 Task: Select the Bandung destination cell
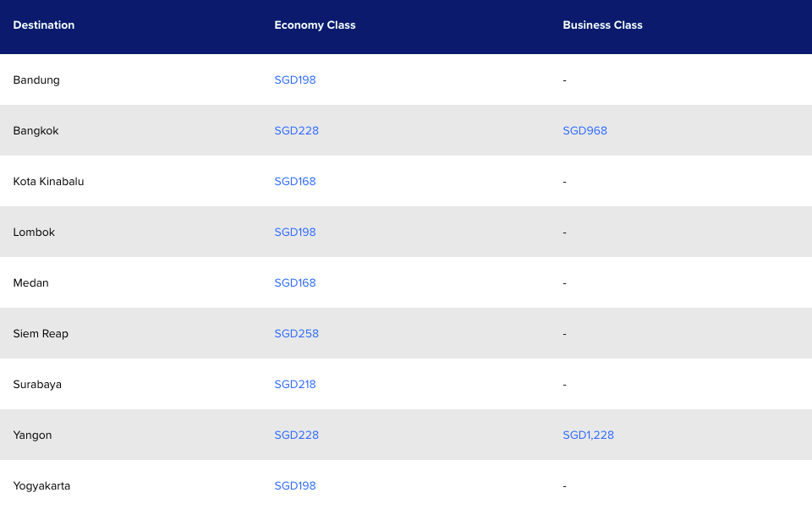click(36, 80)
